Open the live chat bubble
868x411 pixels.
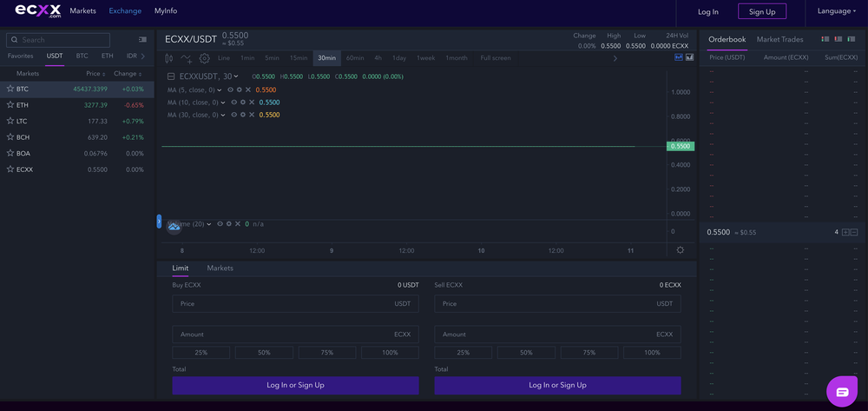coord(842,392)
